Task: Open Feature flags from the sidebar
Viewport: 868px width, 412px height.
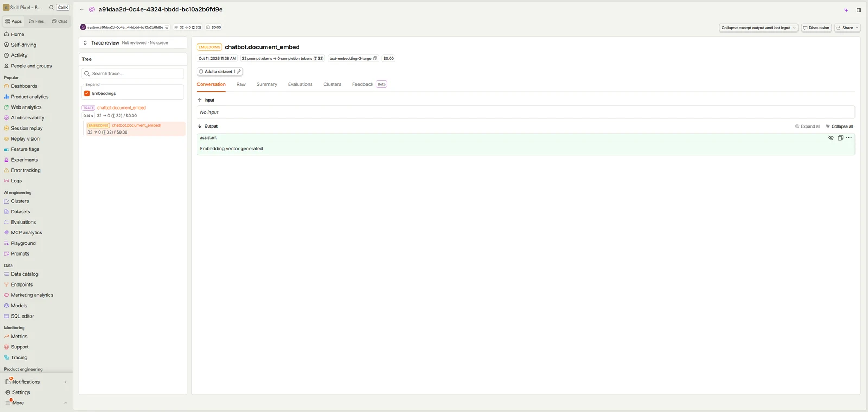Action: tap(25, 149)
